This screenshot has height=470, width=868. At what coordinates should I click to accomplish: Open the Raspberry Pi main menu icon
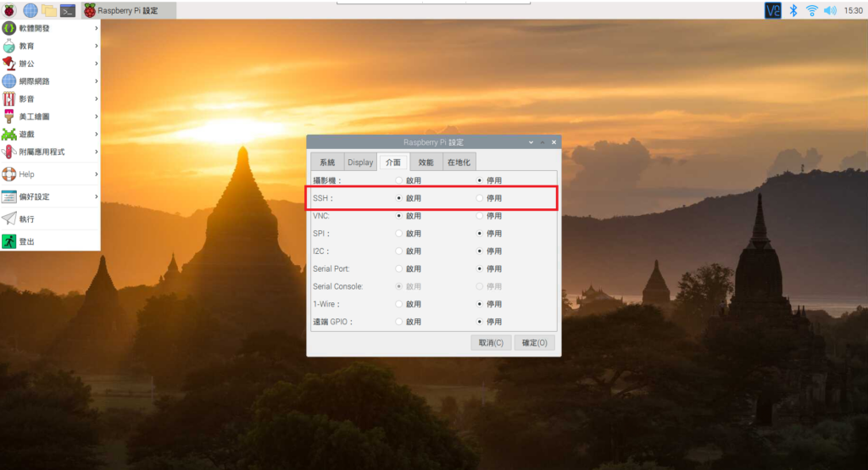coord(9,10)
